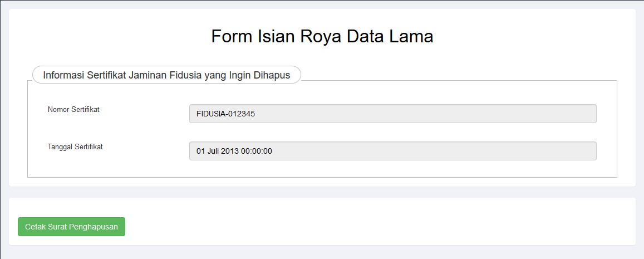Click the Informasi Sertifikat Jaminan Fidusia legend

pyautogui.click(x=166, y=75)
